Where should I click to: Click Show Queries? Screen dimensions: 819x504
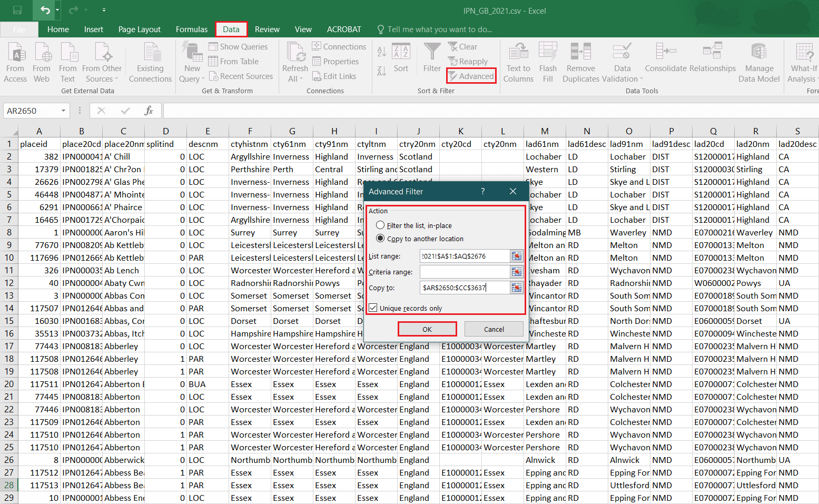coord(238,46)
